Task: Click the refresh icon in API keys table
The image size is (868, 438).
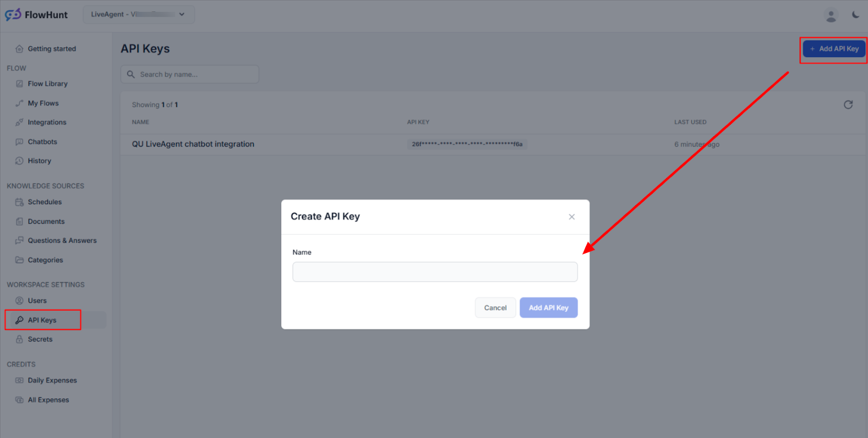Action: 848,105
